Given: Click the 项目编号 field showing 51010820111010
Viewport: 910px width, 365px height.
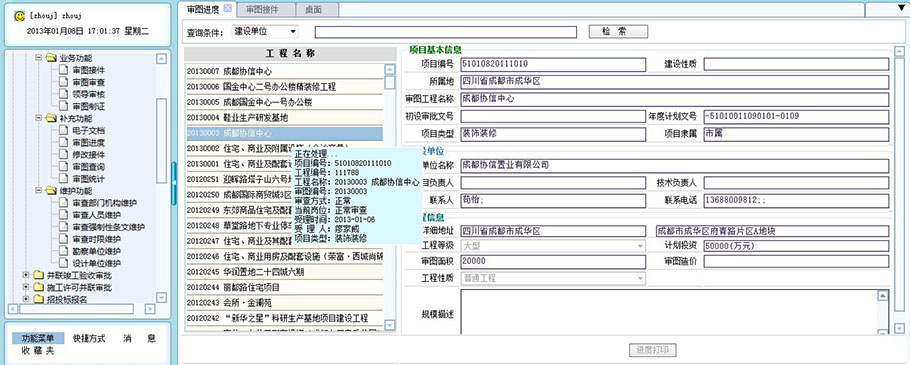Looking at the screenshot, I should point(553,64).
